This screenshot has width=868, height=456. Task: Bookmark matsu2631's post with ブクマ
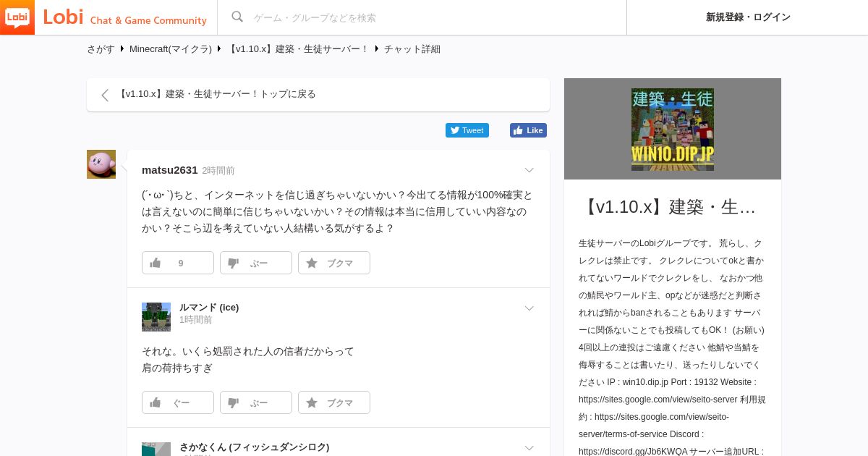334,263
